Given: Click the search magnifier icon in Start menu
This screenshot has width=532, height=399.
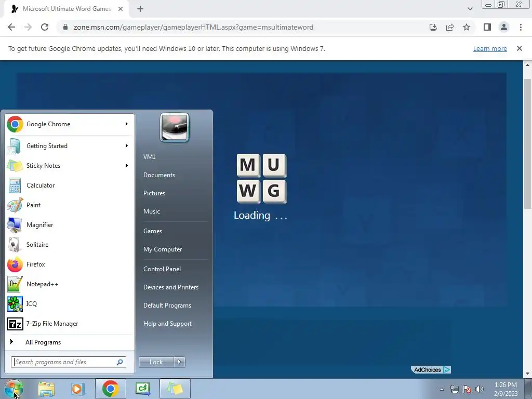Looking at the screenshot, I should [x=119, y=362].
